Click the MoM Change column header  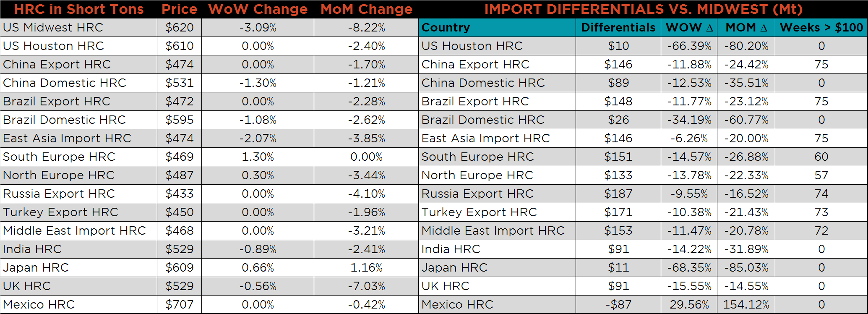366,9
